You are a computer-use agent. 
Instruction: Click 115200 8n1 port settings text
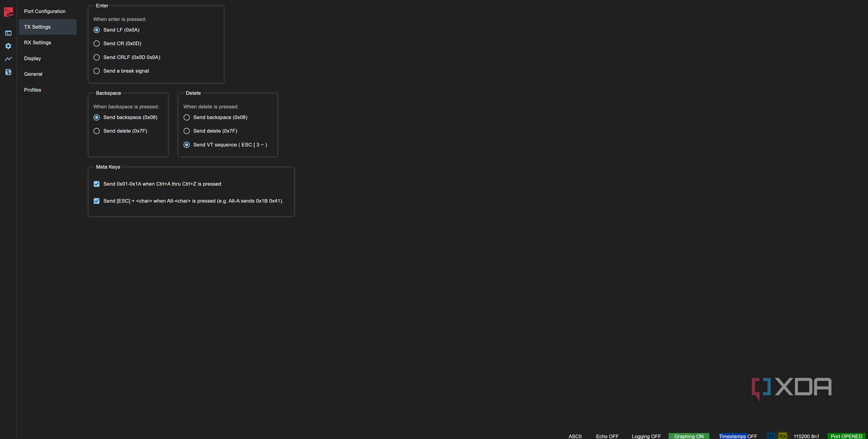pos(806,436)
